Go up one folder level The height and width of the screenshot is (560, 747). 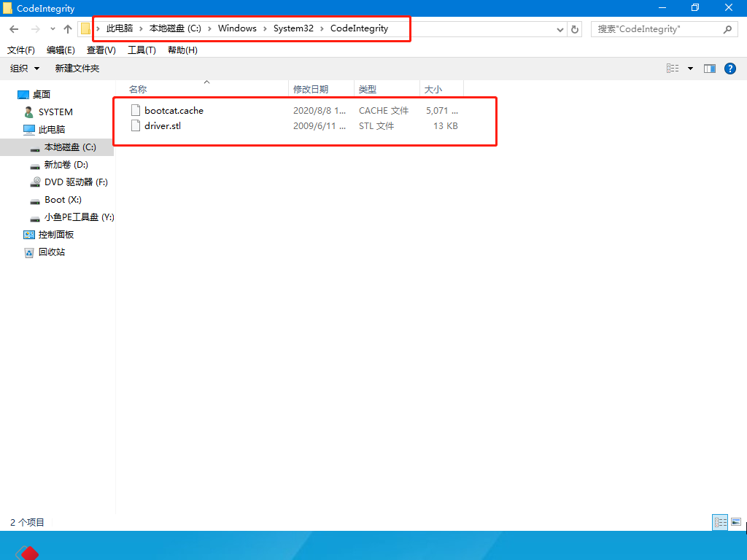pos(68,29)
